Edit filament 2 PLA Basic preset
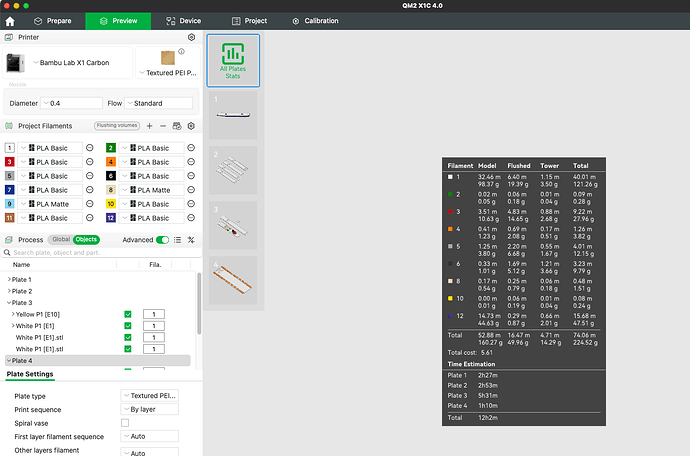This screenshot has height=456, width=690. [x=191, y=148]
